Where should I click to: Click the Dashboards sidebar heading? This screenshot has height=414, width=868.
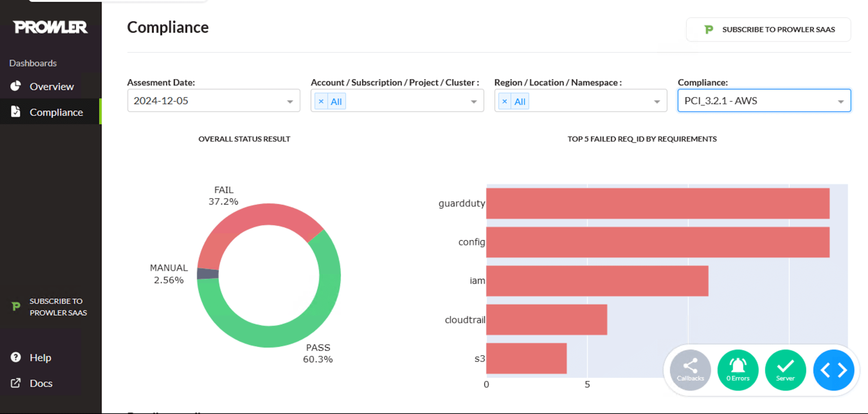point(33,63)
